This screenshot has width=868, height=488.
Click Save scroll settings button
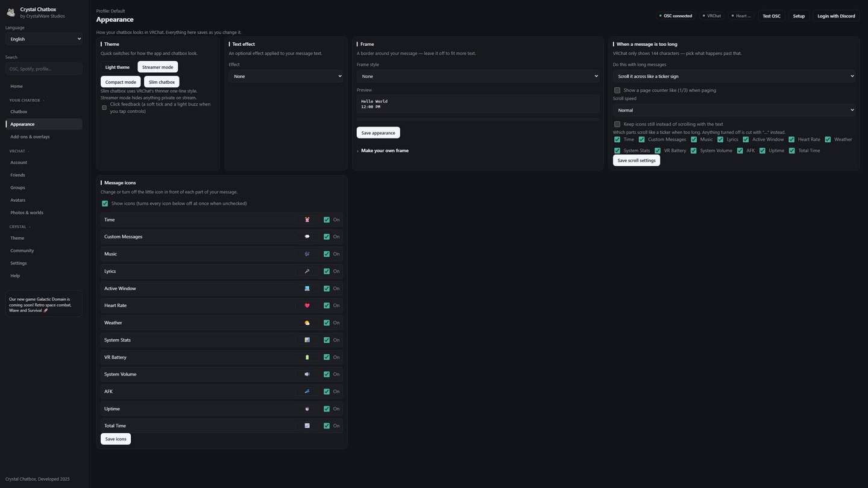click(637, 160)
